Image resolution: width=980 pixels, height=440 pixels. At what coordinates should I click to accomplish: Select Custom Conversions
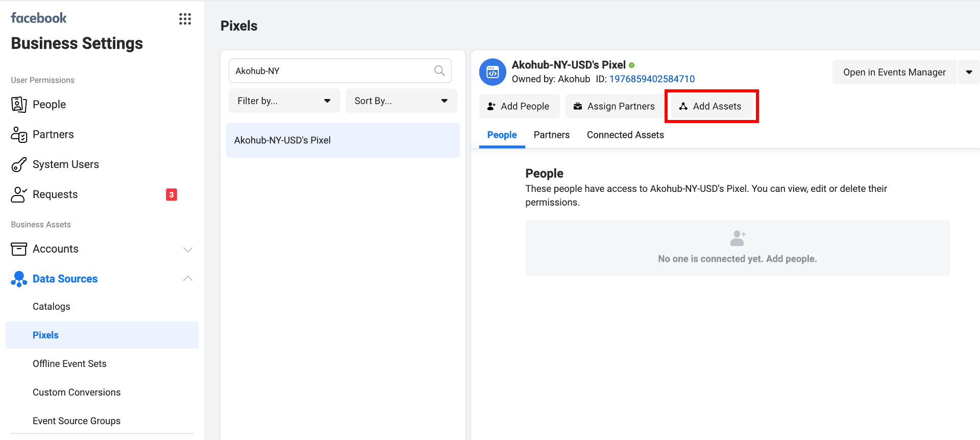coord(77,392)
